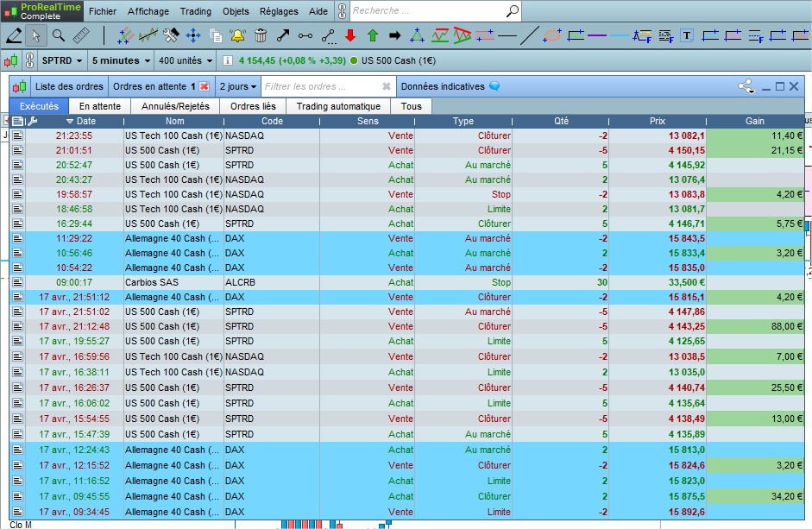The image size is (812, 529).
Task: Insert a green up arrow marker
Action: click(x=373, y=35)
